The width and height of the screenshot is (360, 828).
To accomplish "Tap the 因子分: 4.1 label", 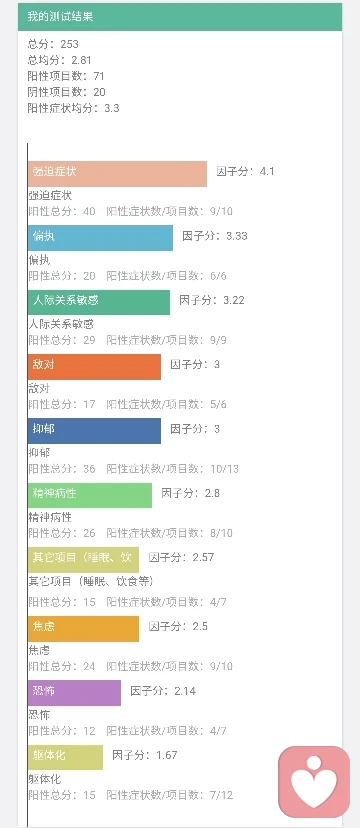I will pyautogui.click(x=245, y=172).
